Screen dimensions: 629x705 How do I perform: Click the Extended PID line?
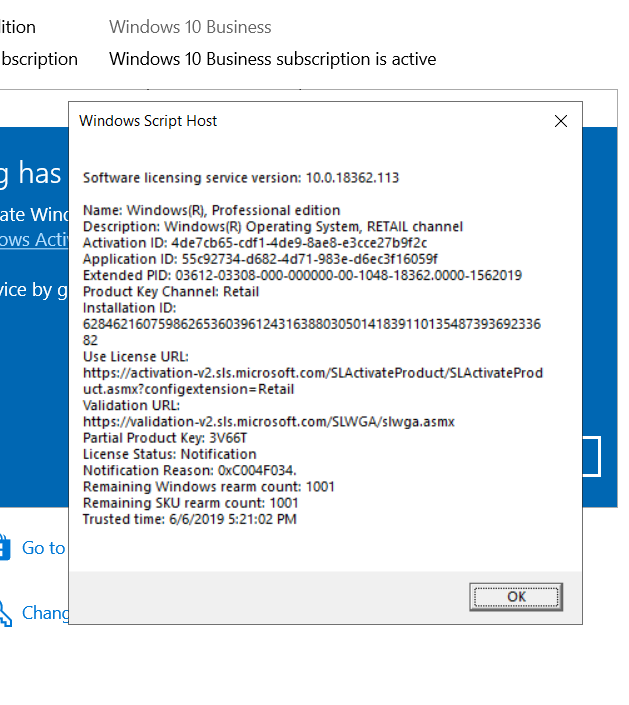click(302, 275)
